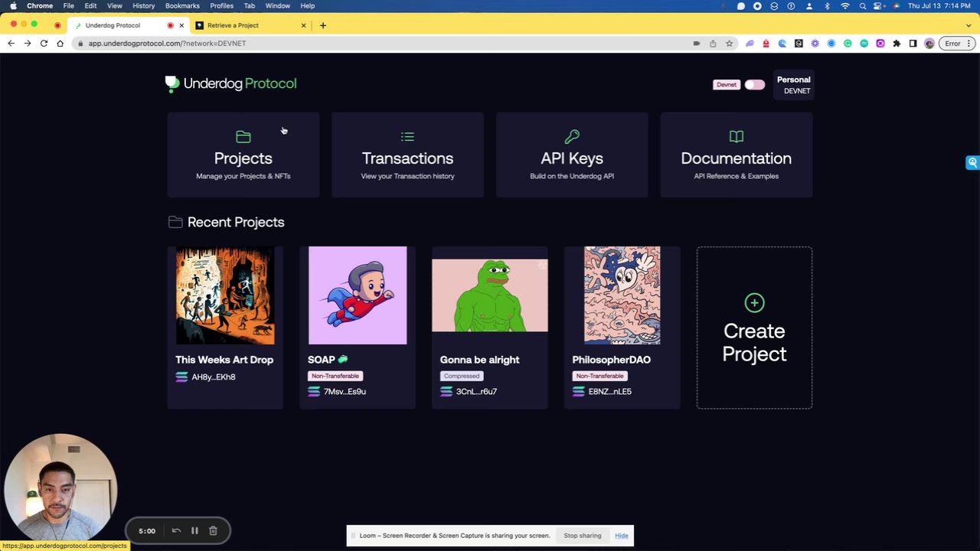The height and width of the screenshot is (551, 980).
Task: Open the Profiles menu
Action: tap(221, 6)
